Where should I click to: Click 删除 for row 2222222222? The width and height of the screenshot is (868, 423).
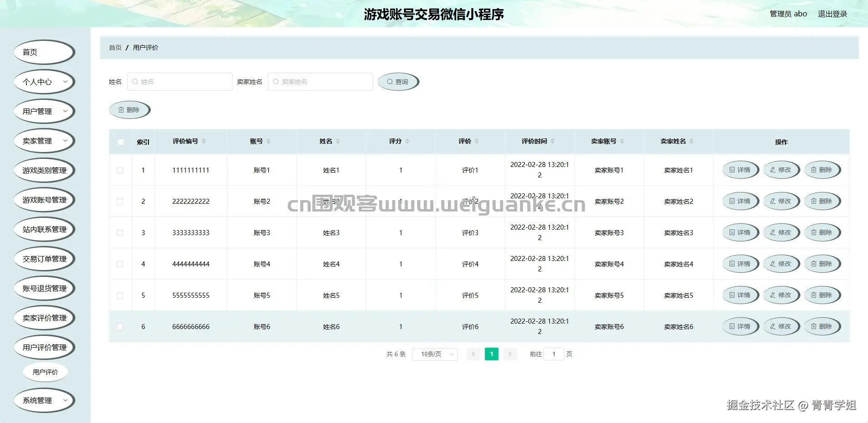(x=822, y=201)
